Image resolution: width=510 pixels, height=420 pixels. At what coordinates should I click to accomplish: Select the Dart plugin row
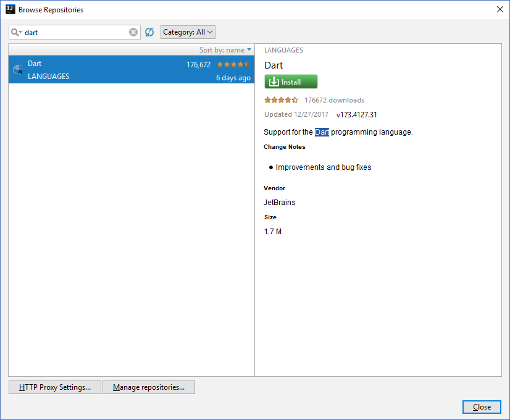[132, 70]
